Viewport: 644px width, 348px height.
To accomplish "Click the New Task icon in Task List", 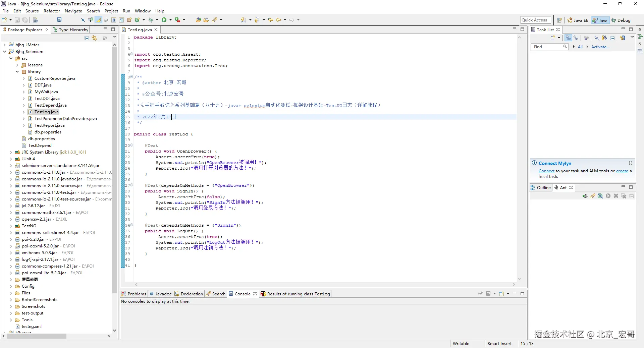I will 553,38.
